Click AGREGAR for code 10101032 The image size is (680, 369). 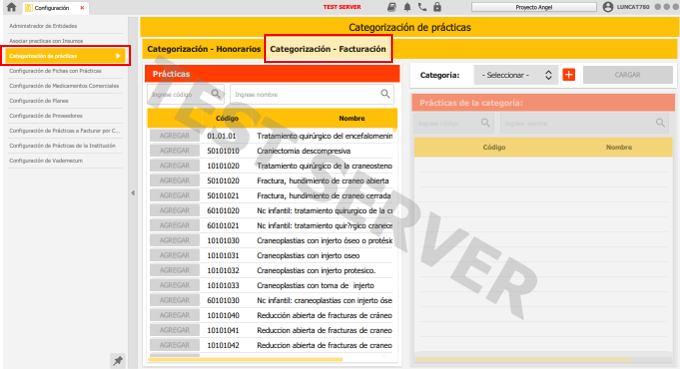point(174,270)
